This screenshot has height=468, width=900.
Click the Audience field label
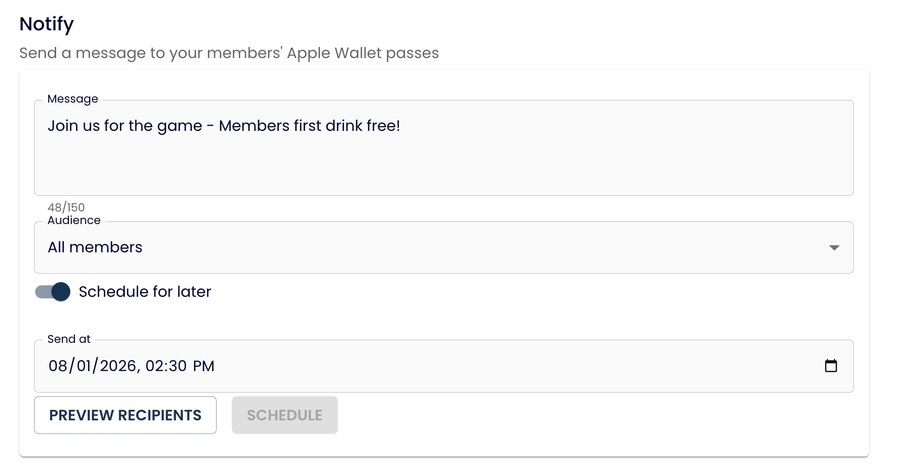click(74, 221)
